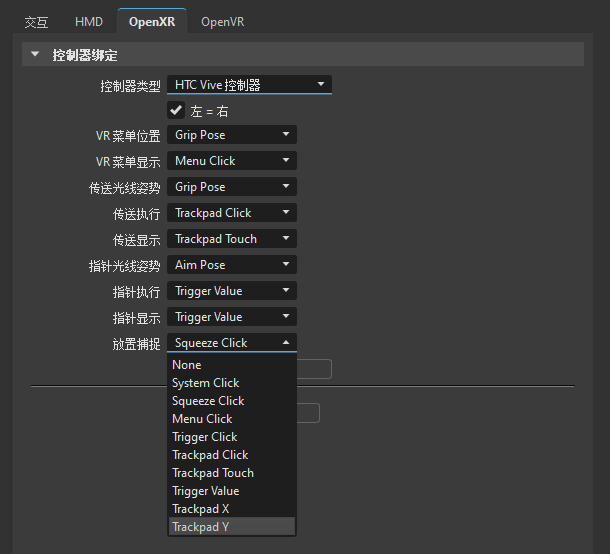
Task: Open the VR 菜单显示 Menu Click dropdown
Action: coord(232,161)
